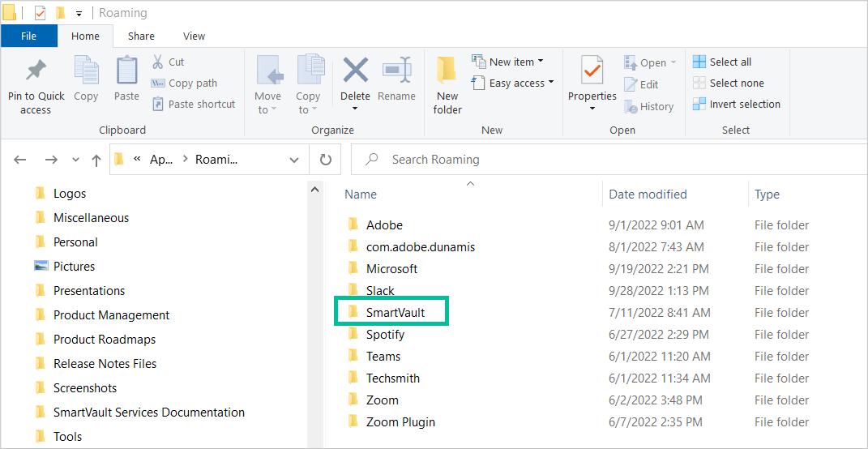
Task: Expand the Properties dropdown arrow
Action: point(592,109)
